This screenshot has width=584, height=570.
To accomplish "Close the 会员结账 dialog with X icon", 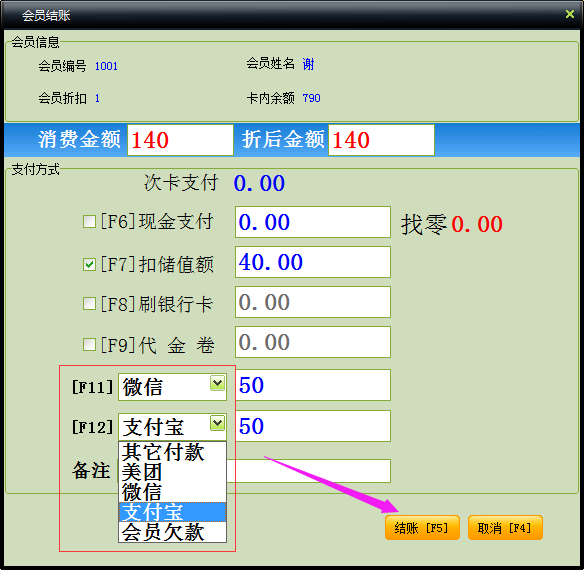I will point(569,14).
